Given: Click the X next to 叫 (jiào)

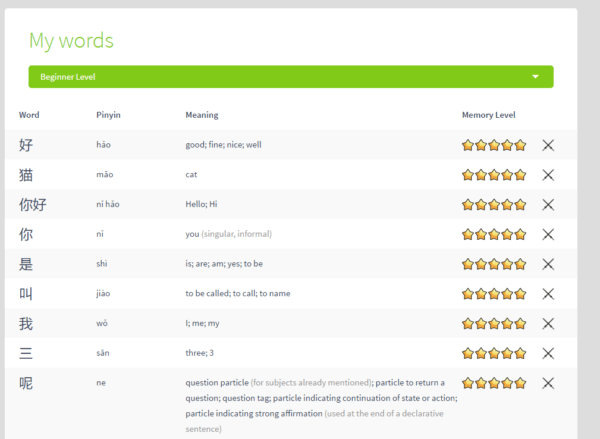Looking at the screenshot, I should (548, 294).
